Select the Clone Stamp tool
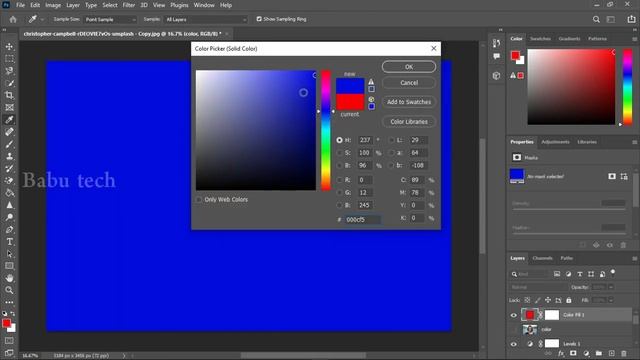The image size is (640, 360). (9, 156)
